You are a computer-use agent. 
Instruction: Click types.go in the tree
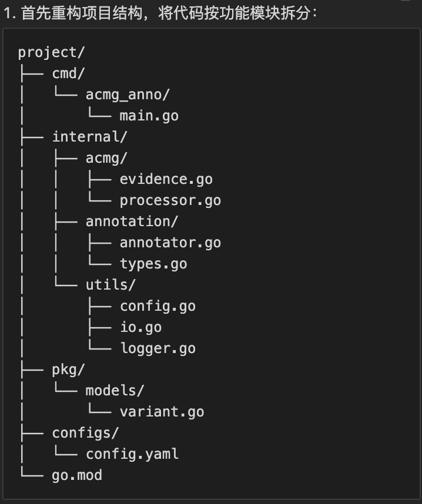(153, 264)
